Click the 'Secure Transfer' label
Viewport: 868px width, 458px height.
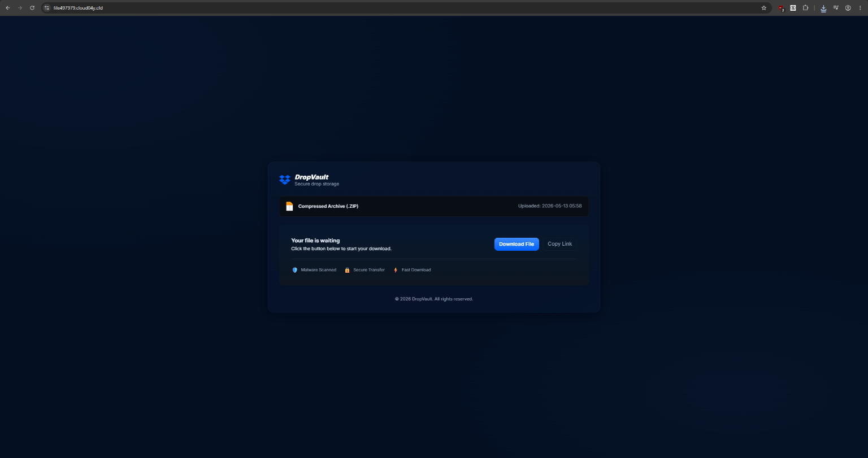pyautogui.click(x=369, y=270)
